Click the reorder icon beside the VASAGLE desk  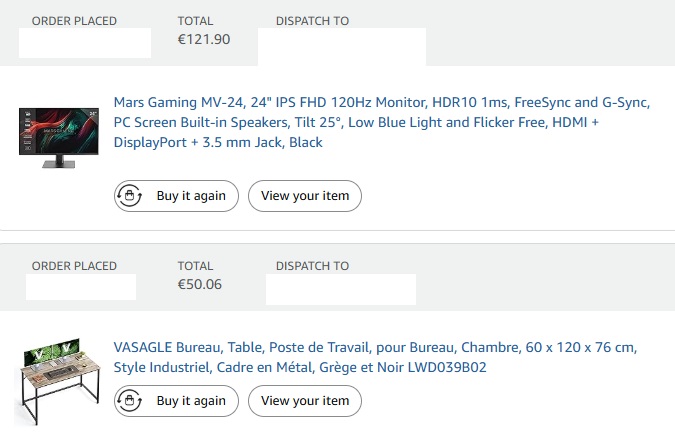pos(130,401)
